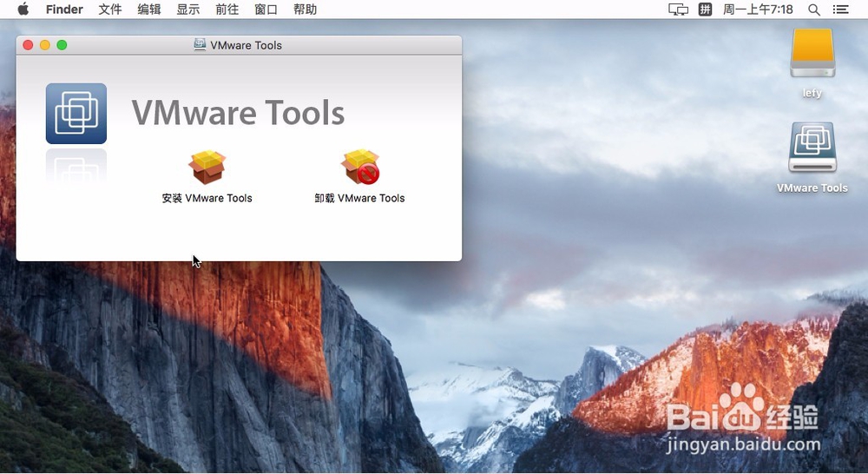Image resolution: width=868 pixels, height=474 pixels.
Task: Select the lefy drive icon on desktop
Action: click(812, 53)
